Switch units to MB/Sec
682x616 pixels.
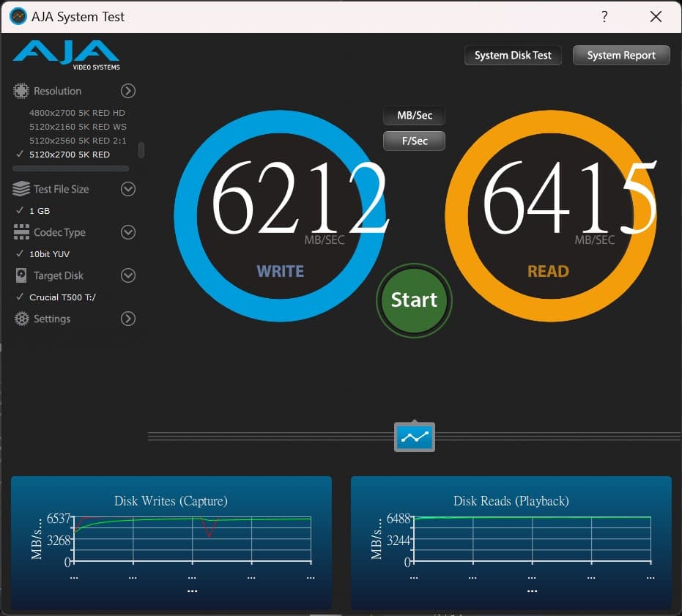pyautogui.click(x=414, y=115)
